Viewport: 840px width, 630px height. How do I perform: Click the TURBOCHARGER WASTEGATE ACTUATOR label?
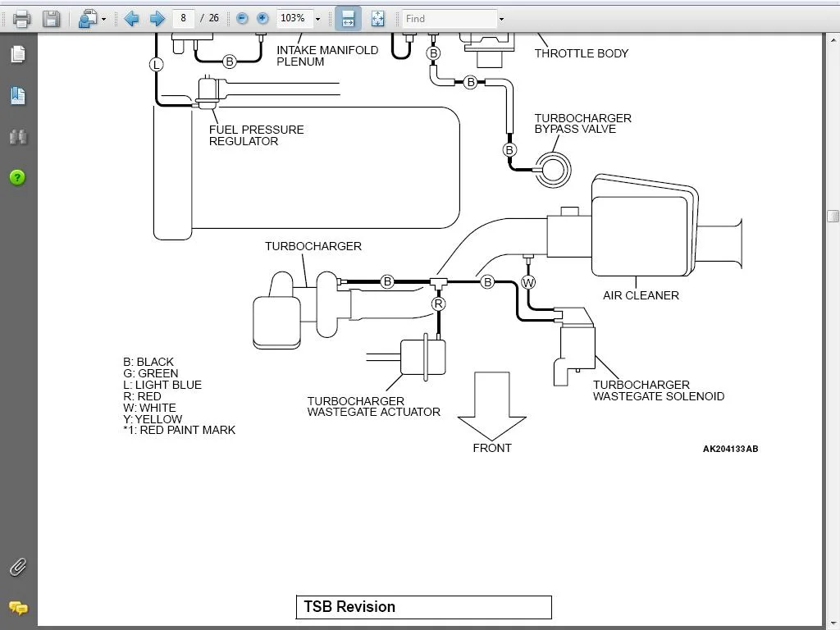pyautogui.click(x=373, y=407)
